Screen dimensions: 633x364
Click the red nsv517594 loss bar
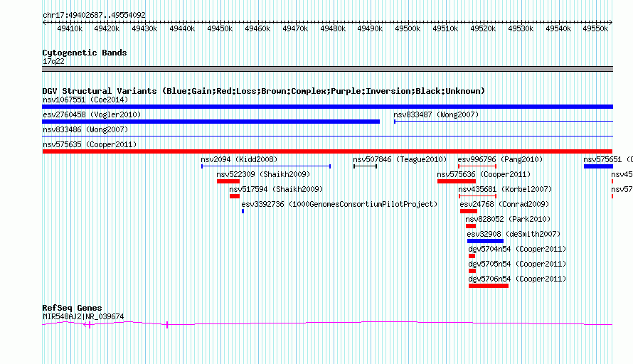(235, 196)
